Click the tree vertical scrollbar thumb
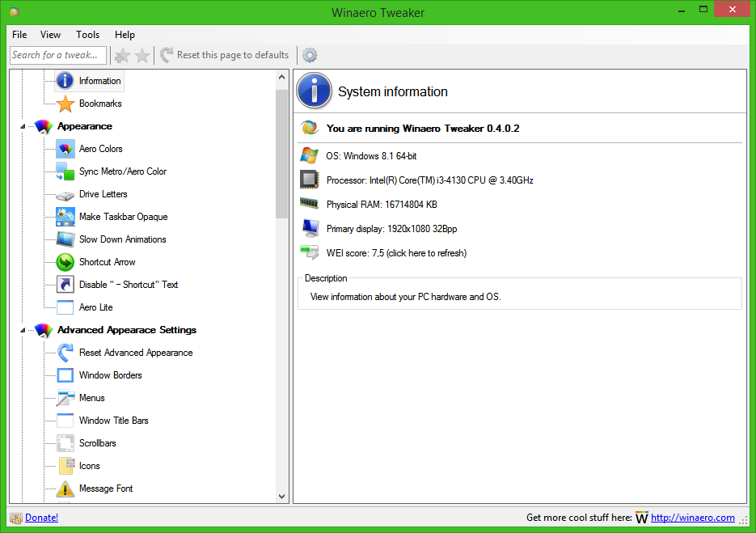The image size is (756, 533). point(282,154)
